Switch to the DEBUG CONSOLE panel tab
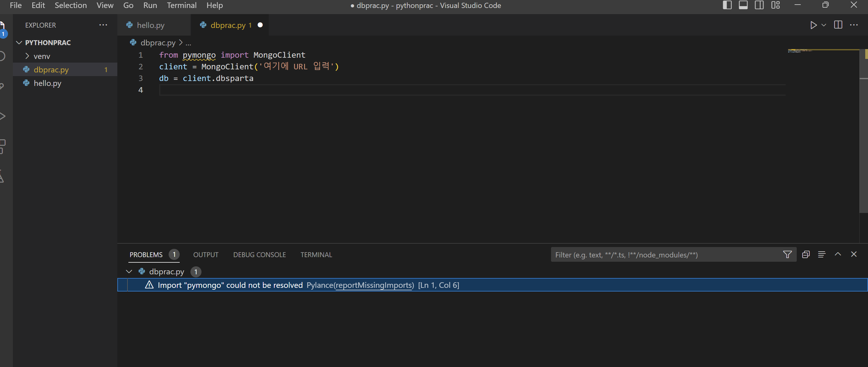 coord(260,255)
